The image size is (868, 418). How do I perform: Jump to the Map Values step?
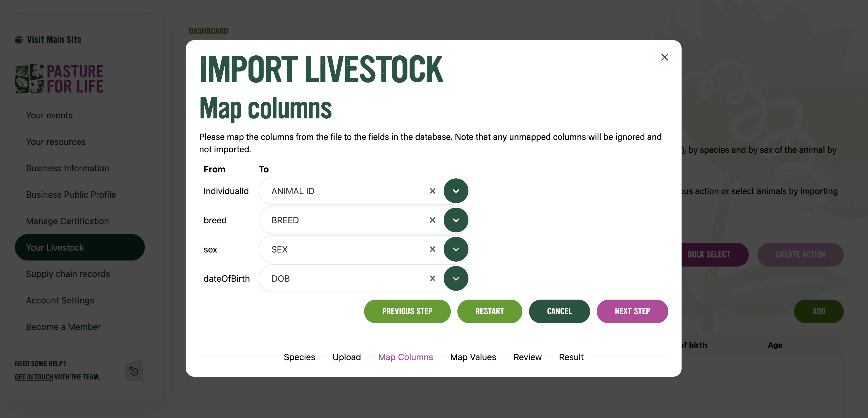pos(473,357)
